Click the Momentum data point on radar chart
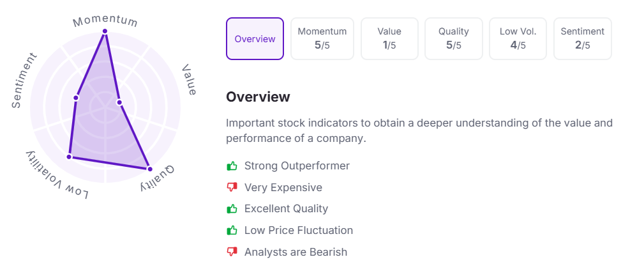 pyautogui.click(x=105, y=31)
